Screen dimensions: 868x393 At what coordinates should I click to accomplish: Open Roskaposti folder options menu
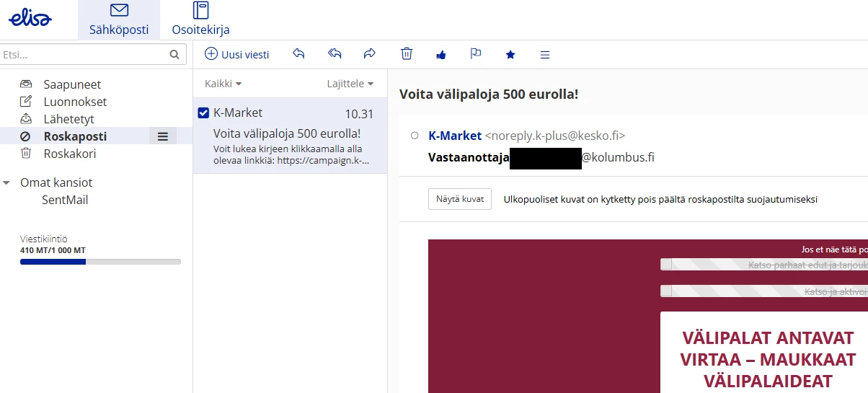[163, 136]
